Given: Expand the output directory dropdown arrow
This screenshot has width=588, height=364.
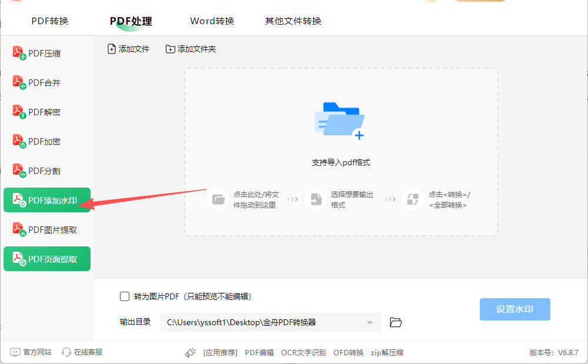Looking at the screenshot, I should pos(370,322).
